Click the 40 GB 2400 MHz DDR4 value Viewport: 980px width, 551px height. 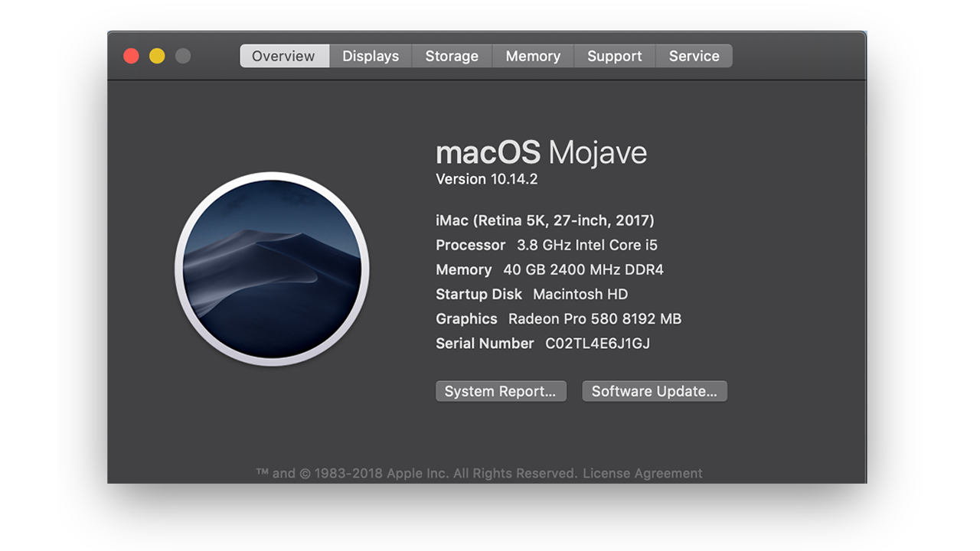(x=583, y=269)
